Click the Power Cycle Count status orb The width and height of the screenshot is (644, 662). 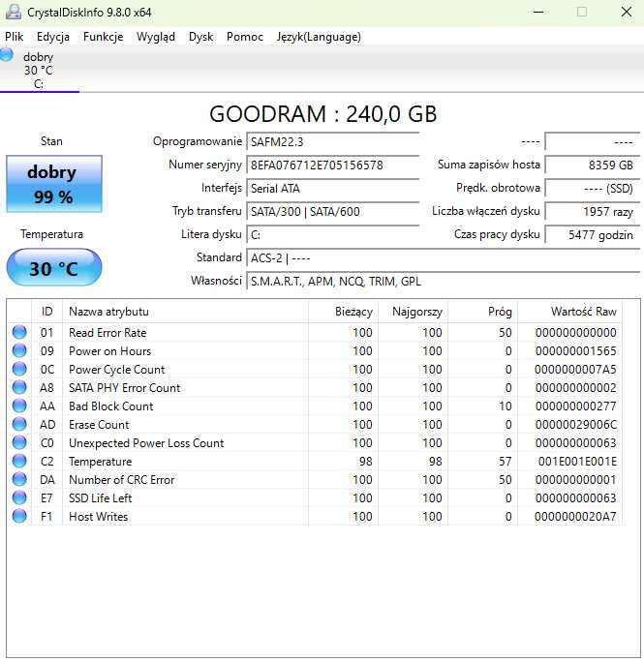(x=19, y=369)
